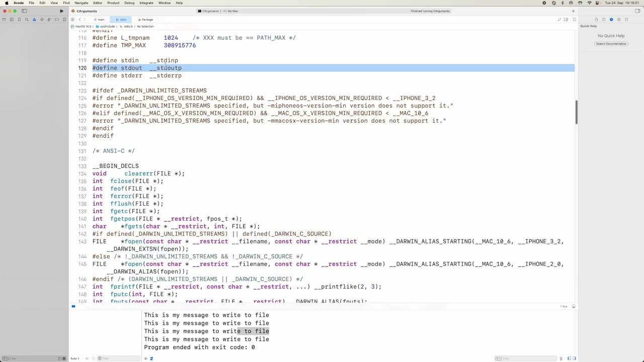Toggle the navigator sidebar icon
The image size is (644, 362).
pyautogui.click(x=24, y=11)
